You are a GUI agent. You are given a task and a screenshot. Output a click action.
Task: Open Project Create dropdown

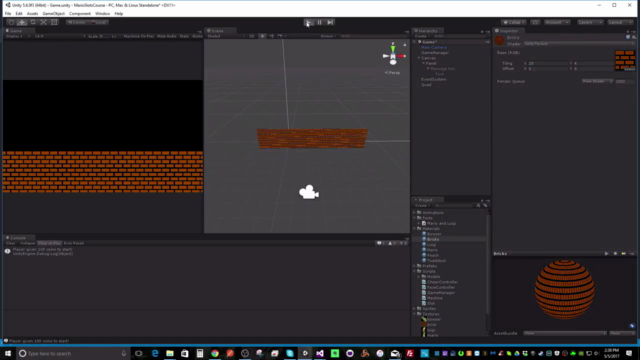pyautogui.click(x=422, y=206)
